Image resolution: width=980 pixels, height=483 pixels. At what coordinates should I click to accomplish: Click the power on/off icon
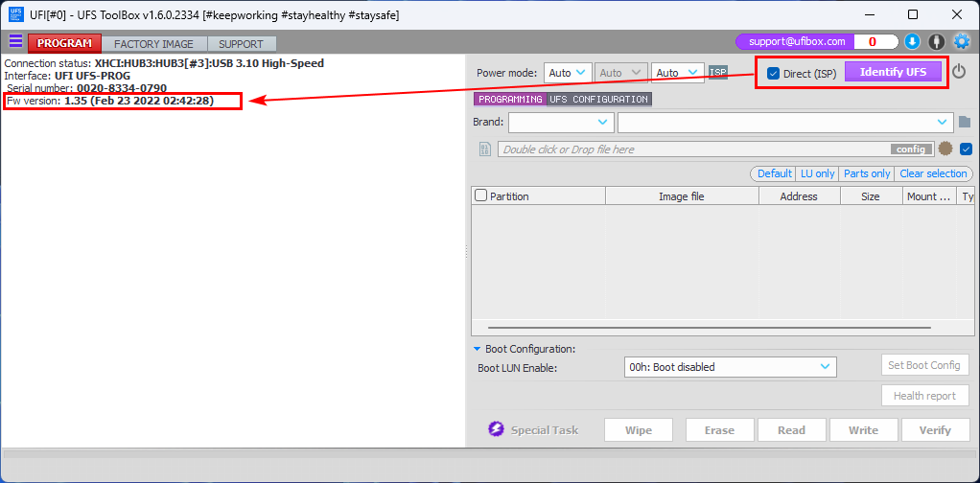pyautogui.click(x=959, y=72)
